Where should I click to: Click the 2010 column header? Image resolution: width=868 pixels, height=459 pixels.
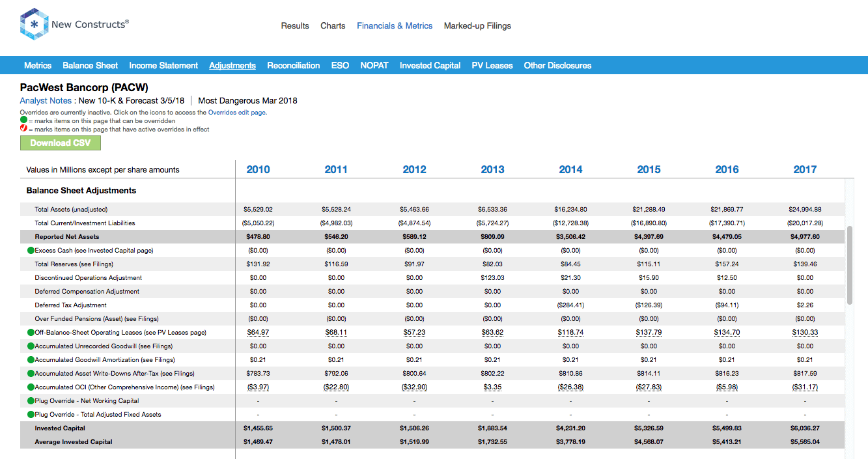coord(258,170)
